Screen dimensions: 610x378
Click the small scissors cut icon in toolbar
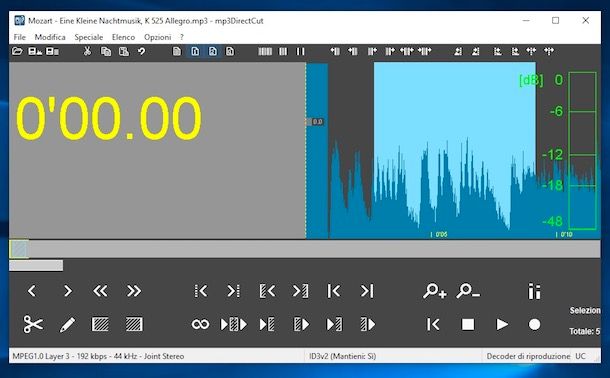[88, 51]
